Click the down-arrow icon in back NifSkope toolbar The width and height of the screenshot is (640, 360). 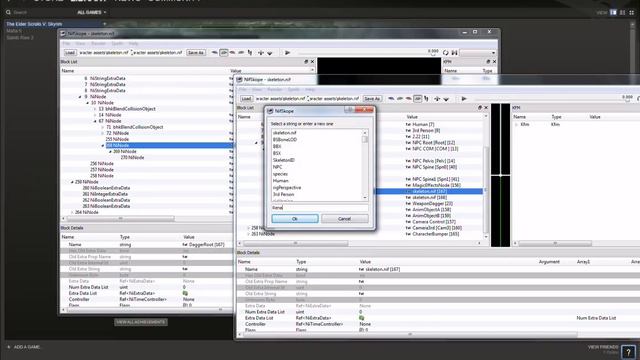point(269,53)
